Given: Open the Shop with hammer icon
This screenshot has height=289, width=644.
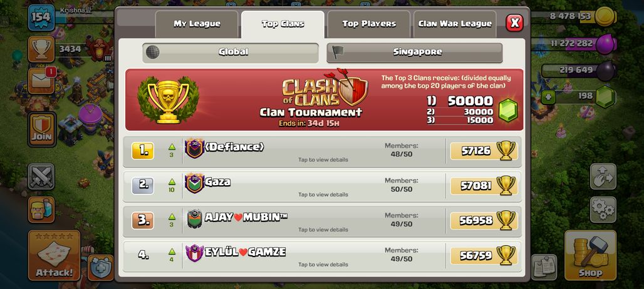Looking at the screenshot, I should 590,255.
